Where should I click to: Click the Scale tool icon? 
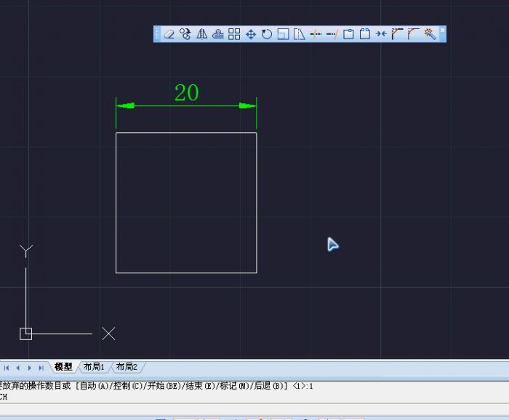(283, 34)
